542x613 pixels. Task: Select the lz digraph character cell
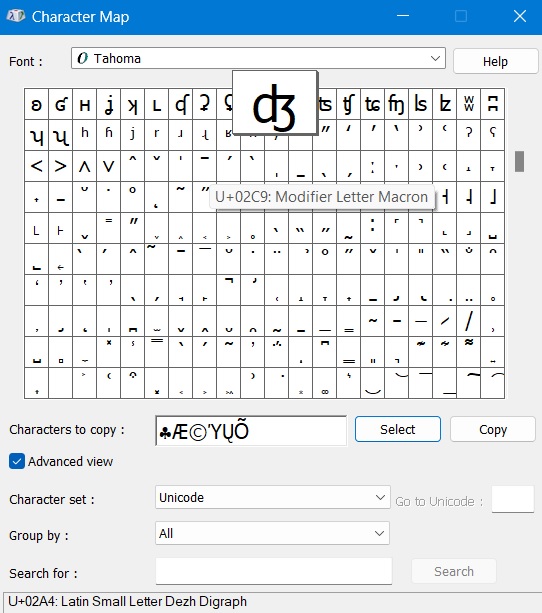coord(445,104)
